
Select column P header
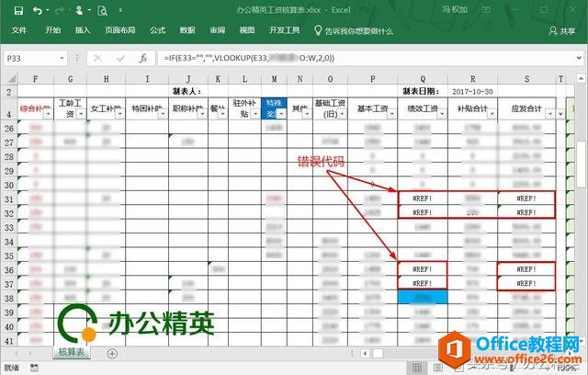point(372,79)
